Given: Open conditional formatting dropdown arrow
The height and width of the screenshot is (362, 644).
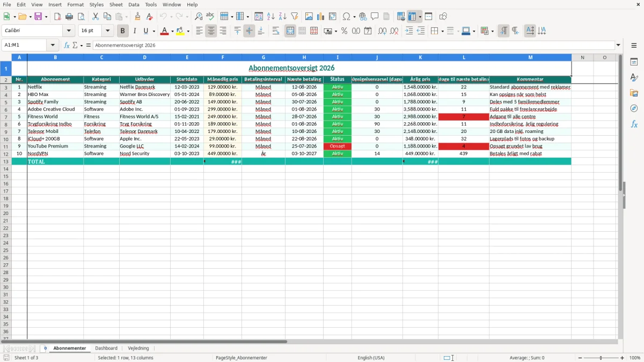Looking at the screenshot, I should click(x=492, y=31).
